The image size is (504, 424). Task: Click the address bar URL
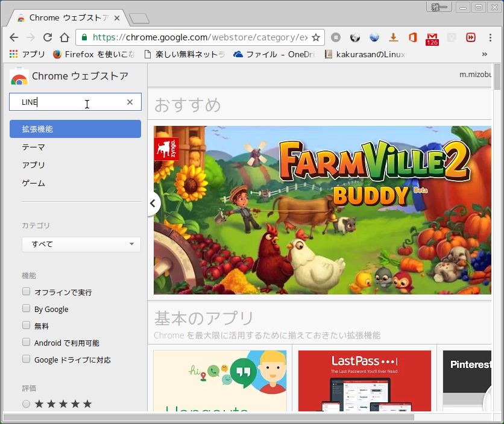click(x=200, y=37)
